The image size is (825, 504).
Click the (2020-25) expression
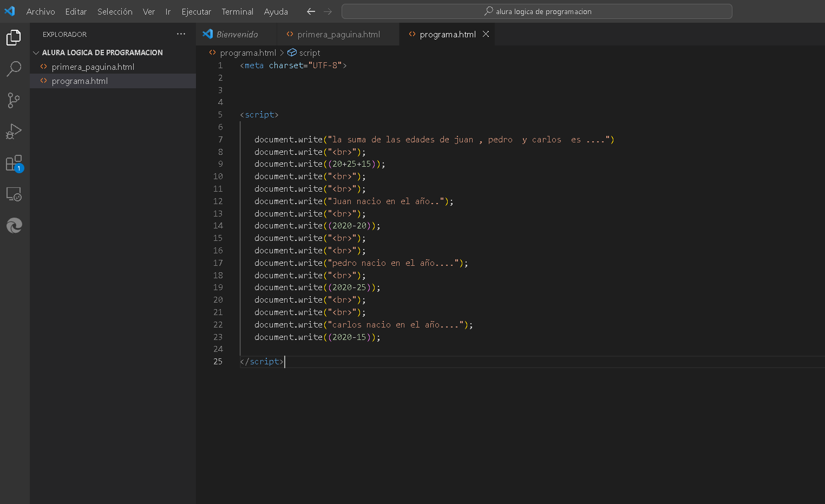350,287
